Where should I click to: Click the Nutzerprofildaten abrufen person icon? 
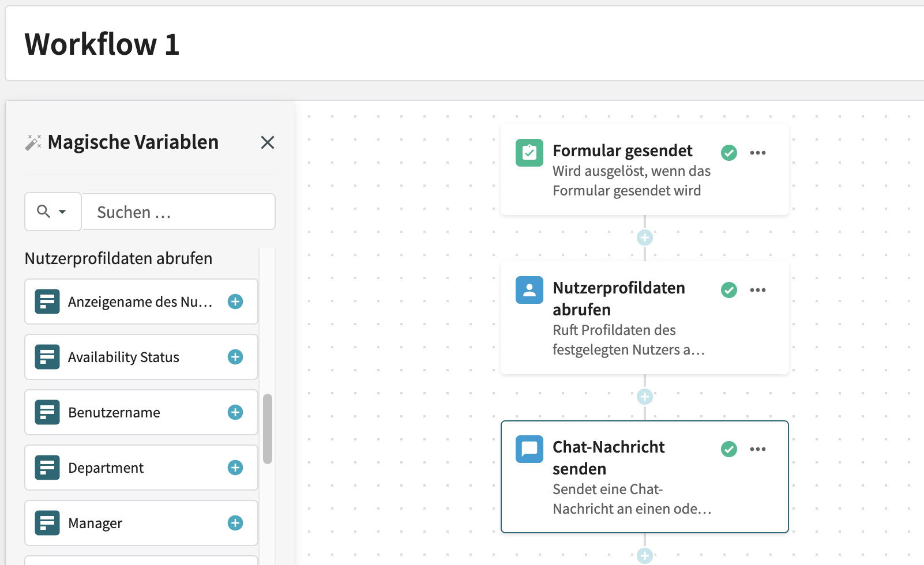(529, 290)
